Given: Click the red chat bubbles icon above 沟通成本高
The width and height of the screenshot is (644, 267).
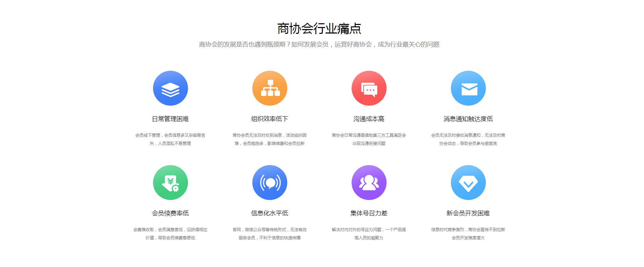Looking at the screenshot, I should pos(369,88).
